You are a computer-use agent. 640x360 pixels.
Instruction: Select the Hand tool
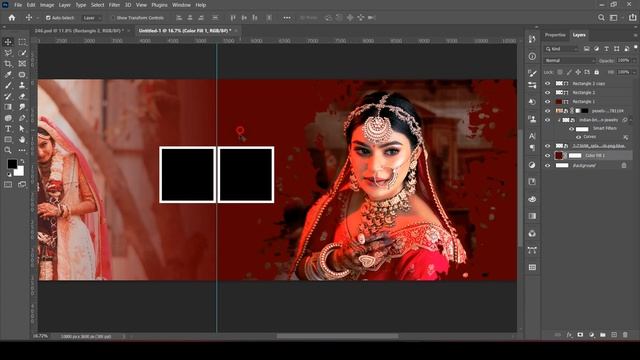(22, 140)
